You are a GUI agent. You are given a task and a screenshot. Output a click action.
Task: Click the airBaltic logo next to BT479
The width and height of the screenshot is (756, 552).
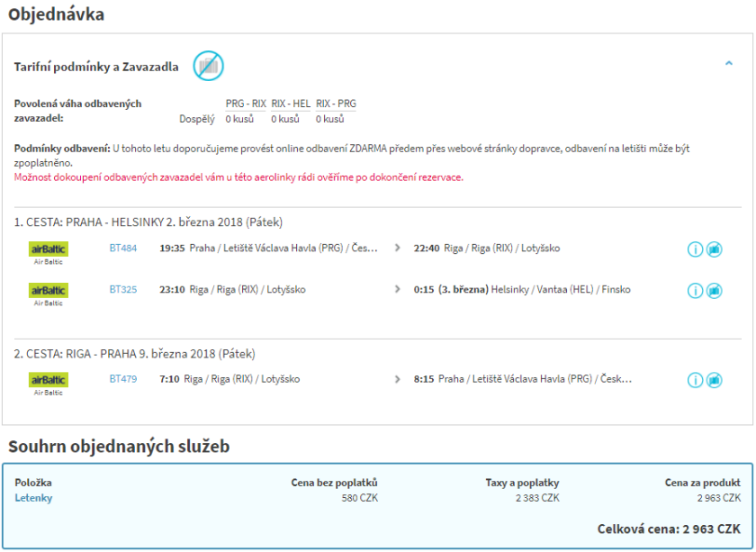[49, 380]
